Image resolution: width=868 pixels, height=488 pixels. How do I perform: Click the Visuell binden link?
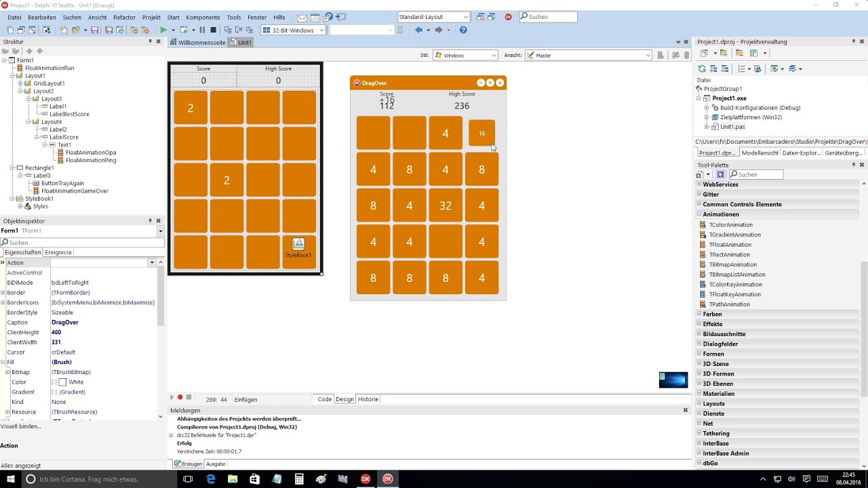pyautogui.click(x=21, y=426)
